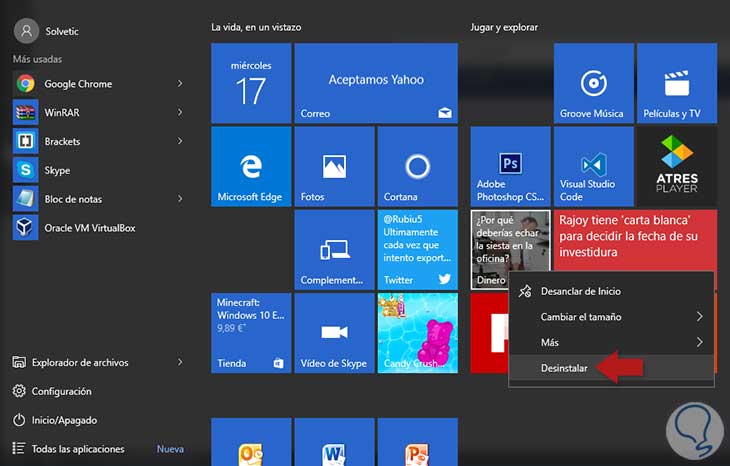This screenshot has width=730, height=466.
Task: Choose Desinstalar from the context menu
Action: [611, 368]
